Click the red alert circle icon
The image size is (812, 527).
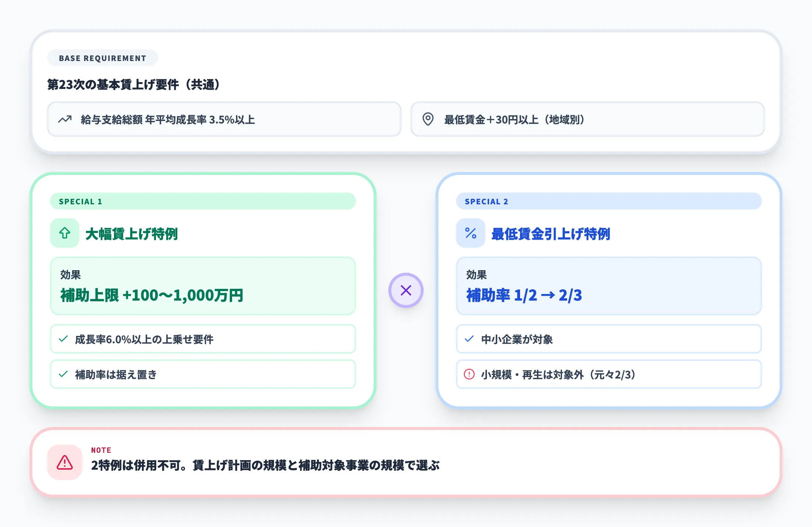[469, 374]
